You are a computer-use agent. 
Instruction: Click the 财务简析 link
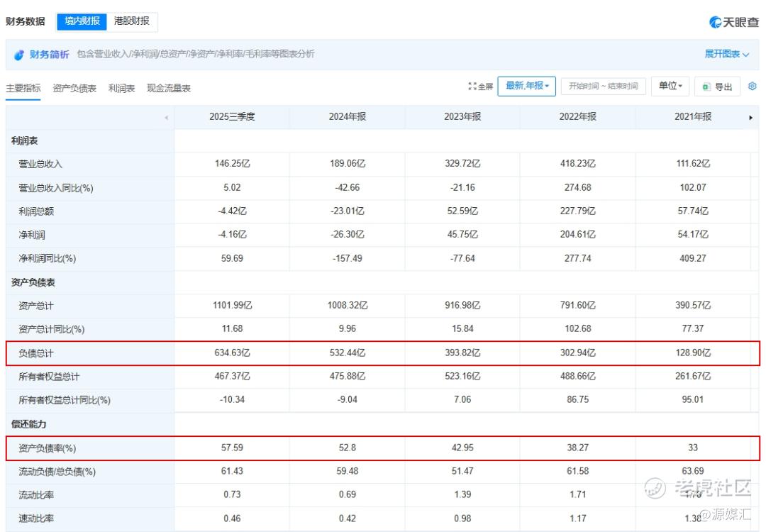(50, 54)
